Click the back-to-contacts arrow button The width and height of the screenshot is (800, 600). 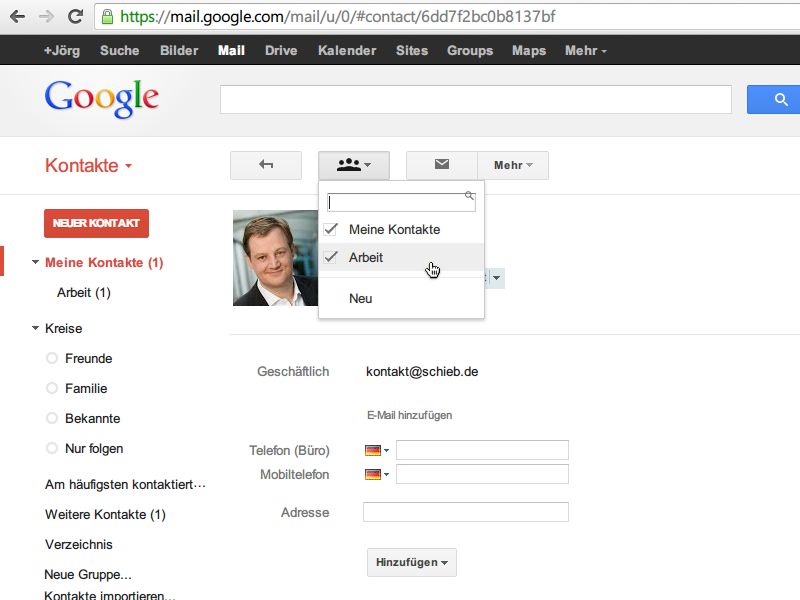tap(266, 165)
